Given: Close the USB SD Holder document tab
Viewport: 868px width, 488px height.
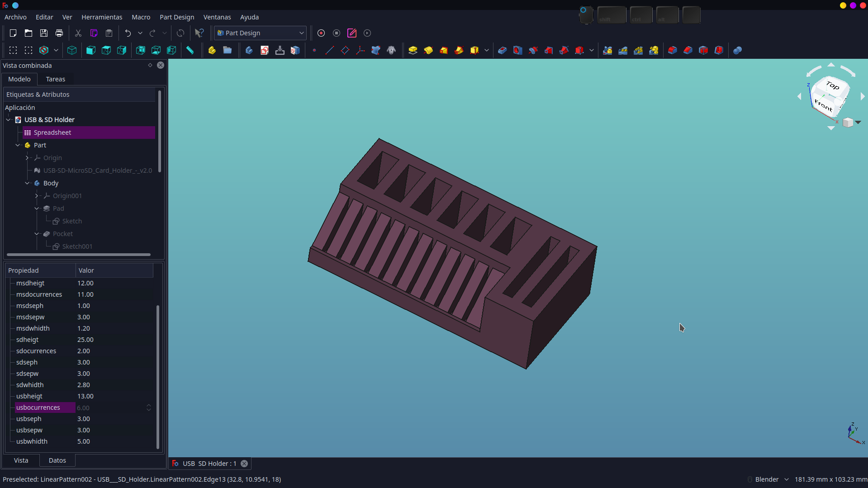Looking at the screenshot, I should pos(244,464).
